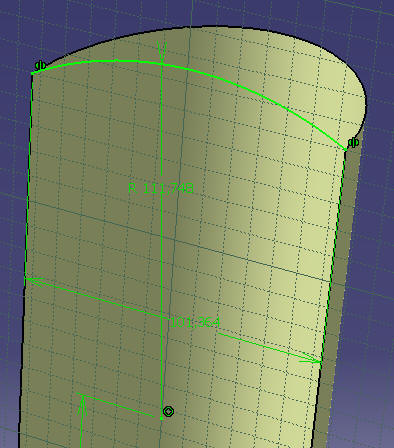
Task: Click the left endpoint of the green arc
Action: pos(32,73)
